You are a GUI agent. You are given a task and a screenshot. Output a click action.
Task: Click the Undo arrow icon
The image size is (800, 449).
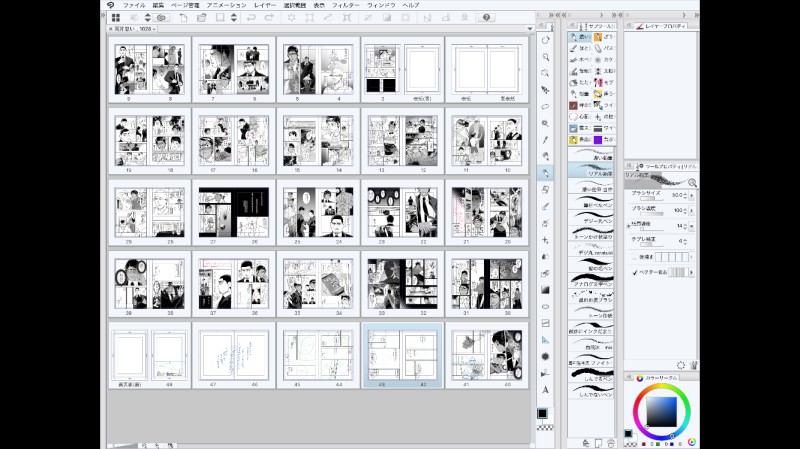251,17
